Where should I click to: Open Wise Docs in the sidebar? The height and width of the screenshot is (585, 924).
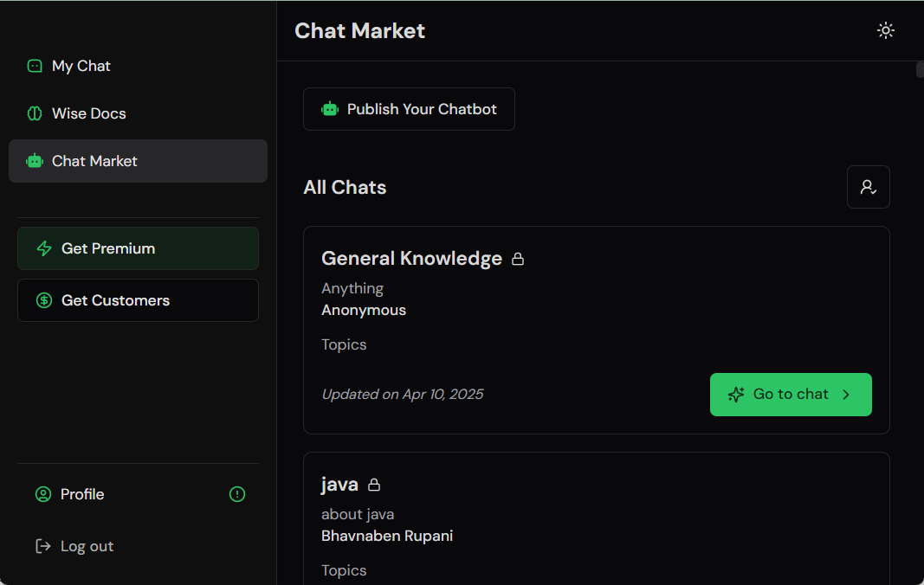[138, 113]
